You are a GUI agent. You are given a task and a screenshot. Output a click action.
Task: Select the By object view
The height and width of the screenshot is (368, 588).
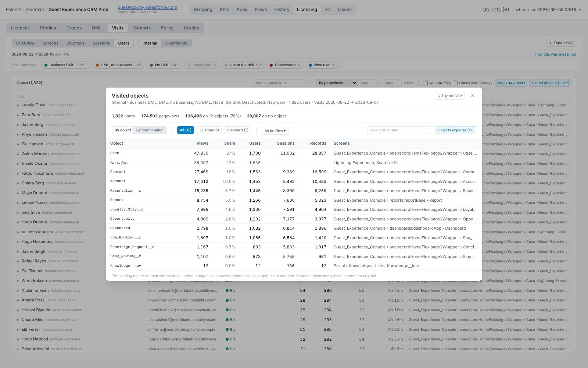123,130
